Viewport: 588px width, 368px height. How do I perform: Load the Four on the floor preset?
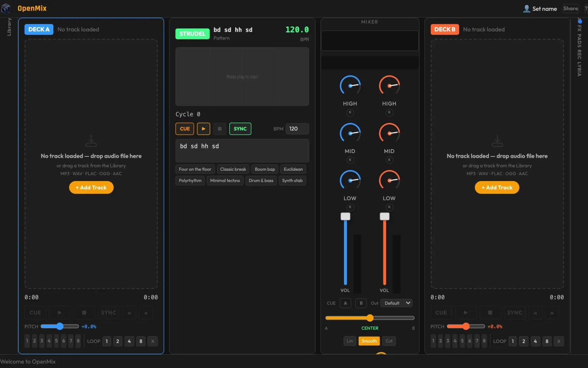[195, 169]
